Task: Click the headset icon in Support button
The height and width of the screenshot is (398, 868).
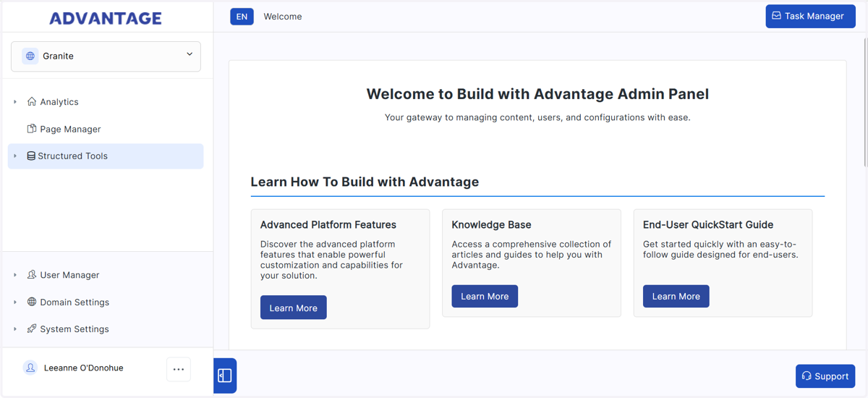Action: pos(807,376)
